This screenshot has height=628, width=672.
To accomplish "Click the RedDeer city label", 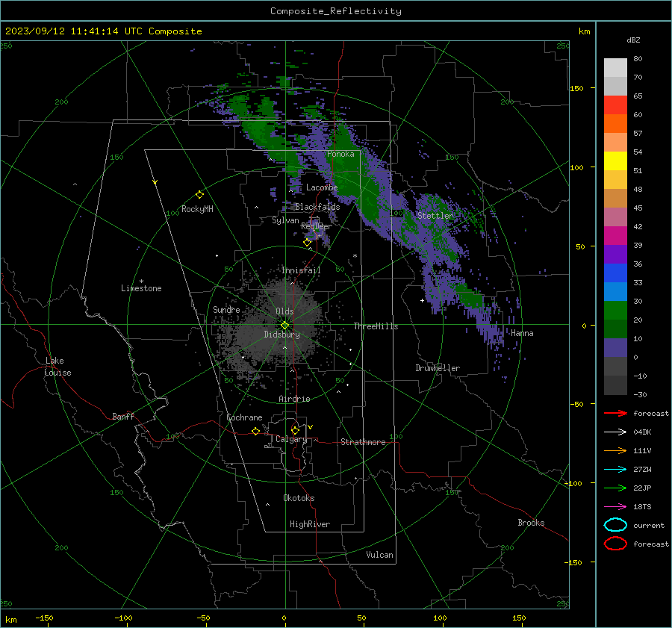I will coord(317,226).
